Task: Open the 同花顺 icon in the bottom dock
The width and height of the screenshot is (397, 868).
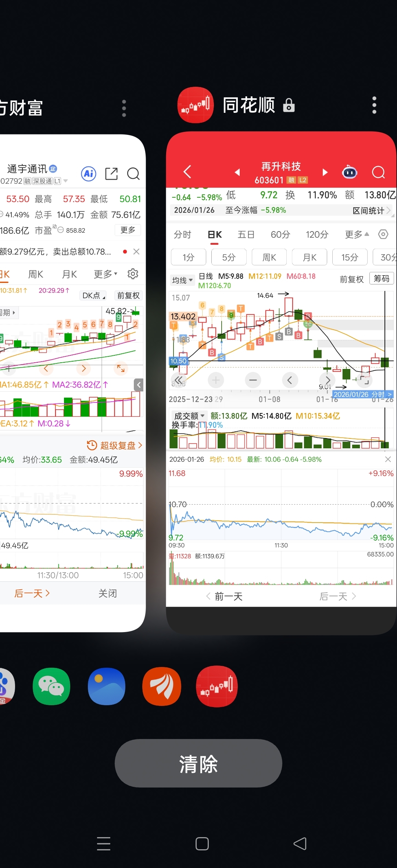Action: click(217, 686)
